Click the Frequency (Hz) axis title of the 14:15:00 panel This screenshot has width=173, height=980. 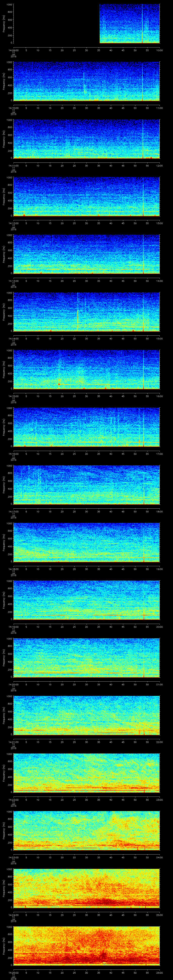pyautogui.click(x=4, y=369)
